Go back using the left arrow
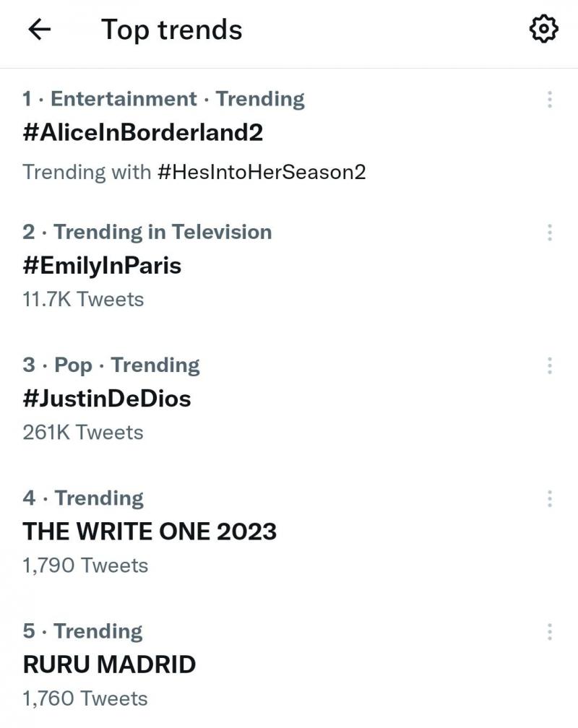Screen dimensions: 578x728 [39, 30]
